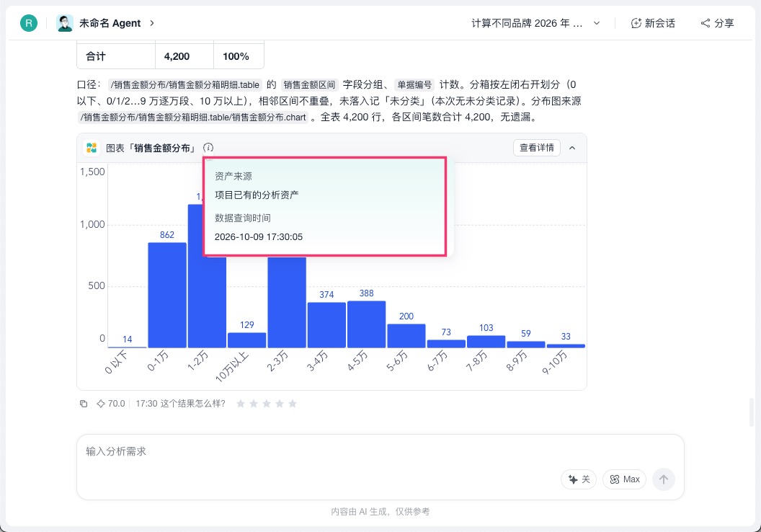Click the conversation vertical scrollbar
Viewport: 761px width, 532px height.
[752, 412]
